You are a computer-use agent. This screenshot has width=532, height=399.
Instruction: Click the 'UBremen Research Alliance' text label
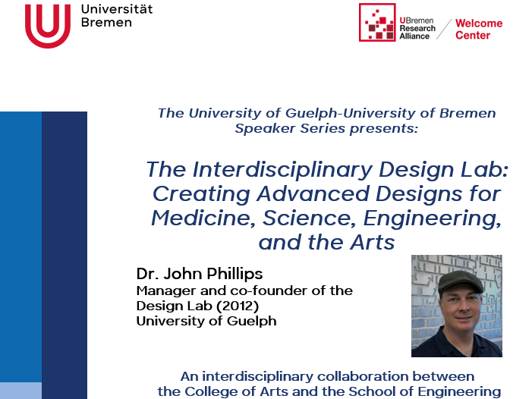418,23
